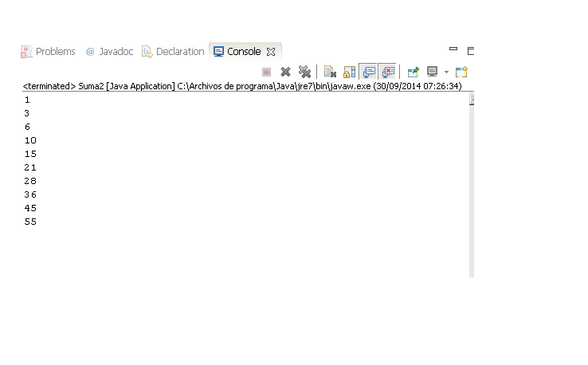This screenshot has height=365, width=588.
Task: Click output line '15'
Action: [x=30, y=154]
